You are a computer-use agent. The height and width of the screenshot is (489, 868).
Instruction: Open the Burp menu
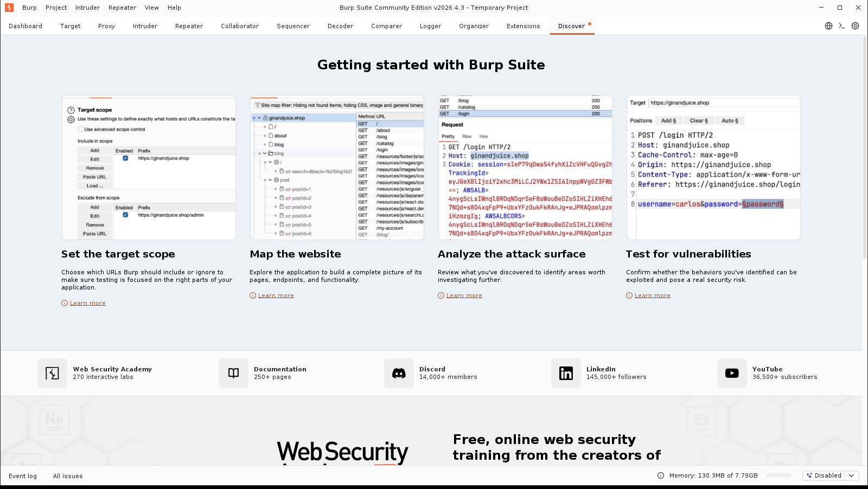(29, 8)
